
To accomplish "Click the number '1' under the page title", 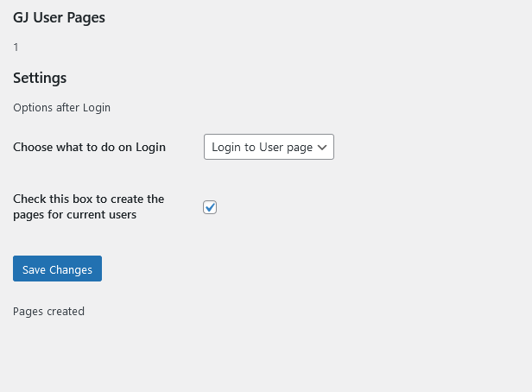I will (16, 47).
